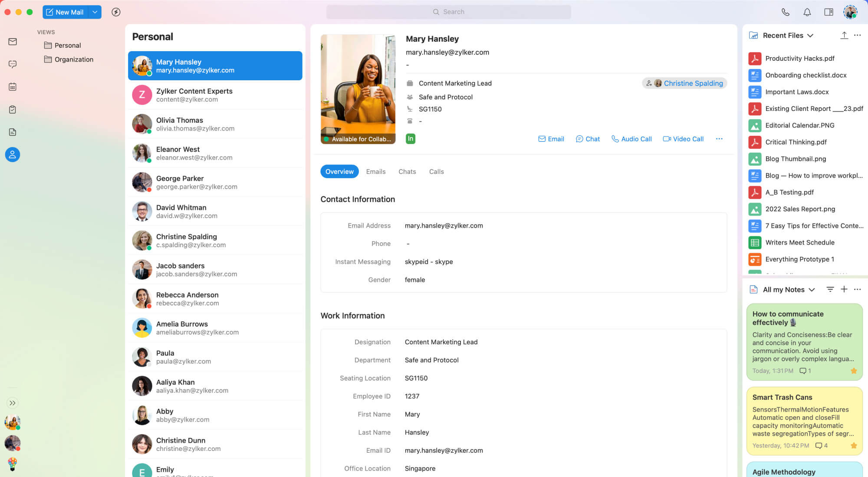Viewport: 868px width, 477px height.
Task: Click the notifications bell icon
Action: pos(807,12)
